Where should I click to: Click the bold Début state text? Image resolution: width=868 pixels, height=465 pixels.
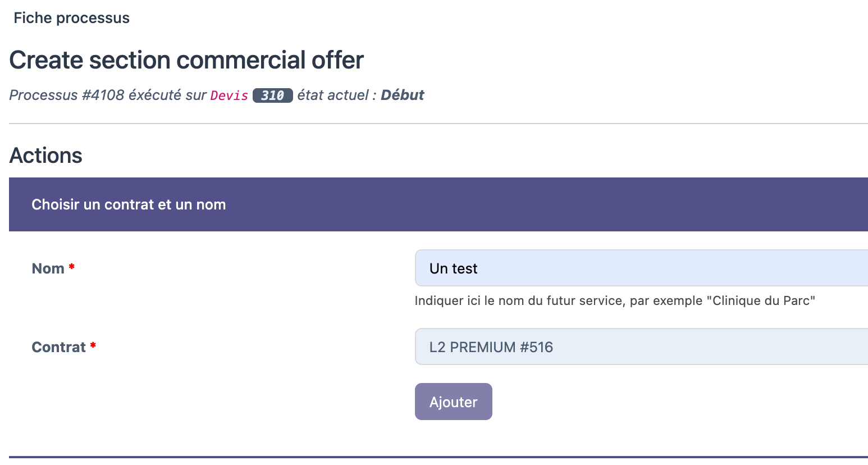(402, 95)
